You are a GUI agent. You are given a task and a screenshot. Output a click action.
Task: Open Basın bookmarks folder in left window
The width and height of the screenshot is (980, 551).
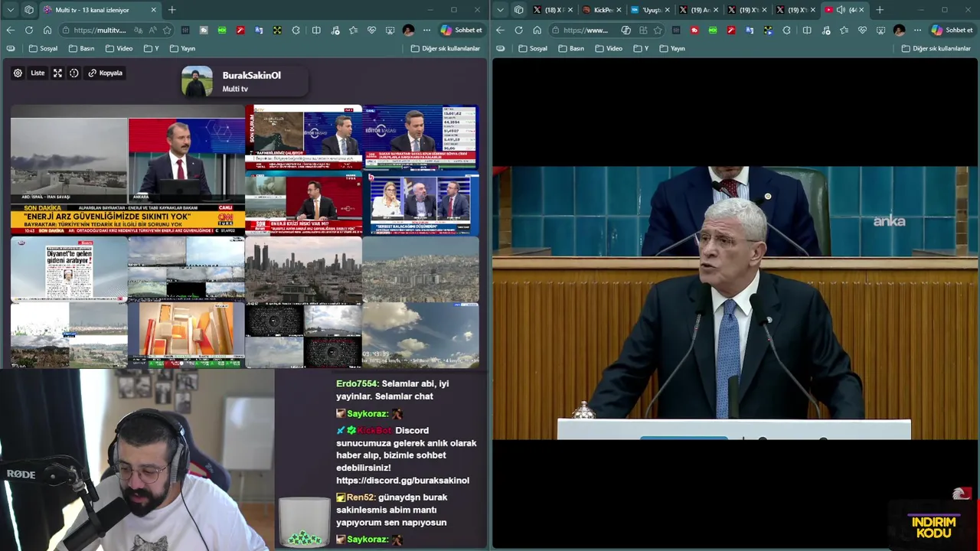pyautogui.click(x=81, y=48)
